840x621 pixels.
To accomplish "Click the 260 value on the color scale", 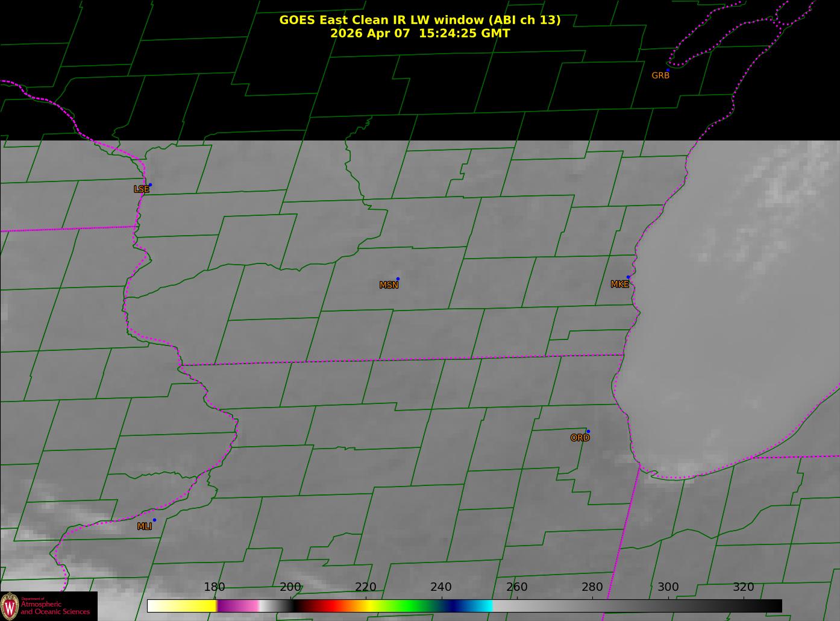I will [517, 587].
